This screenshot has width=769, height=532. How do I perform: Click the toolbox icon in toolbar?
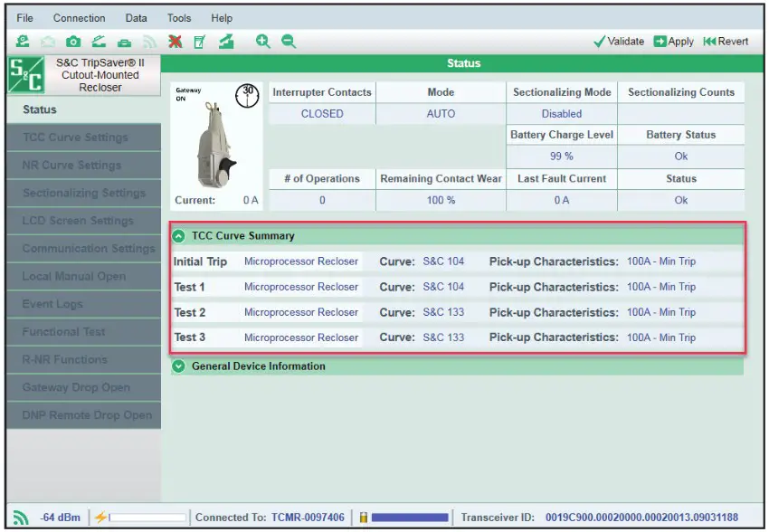pyautogui.click(x=123, y=42)
